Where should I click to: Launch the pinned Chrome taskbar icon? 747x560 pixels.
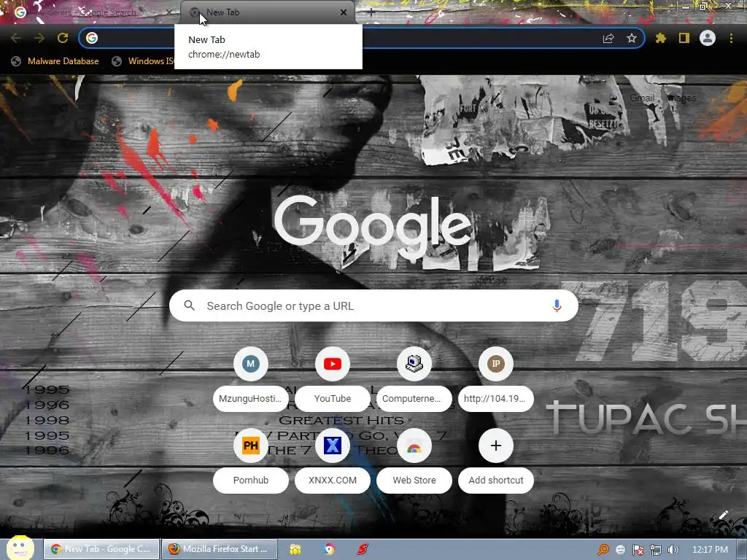click(x=329, y=550)
